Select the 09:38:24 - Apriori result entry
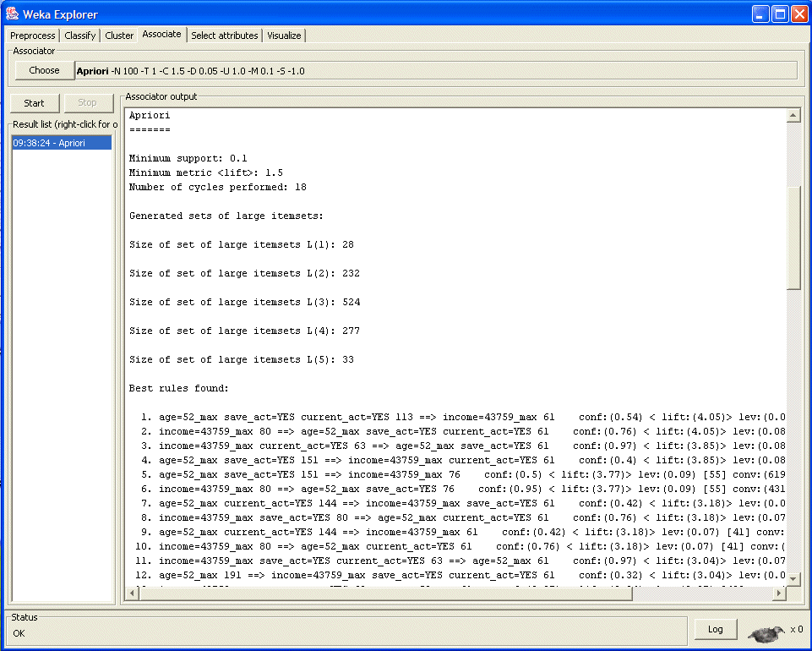 pos(61,143)
